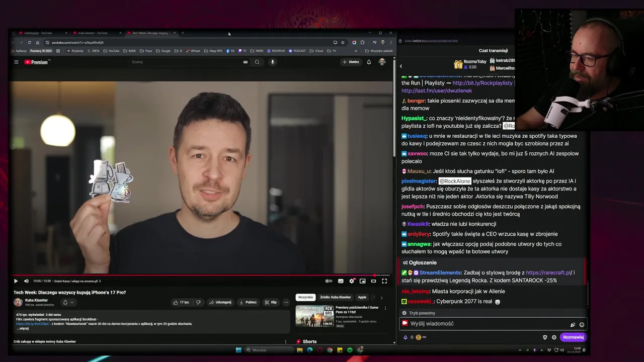This screenshot has height=362, width=644.
Task: Open a new browser tab with plus
Action: tap(183, 33)
